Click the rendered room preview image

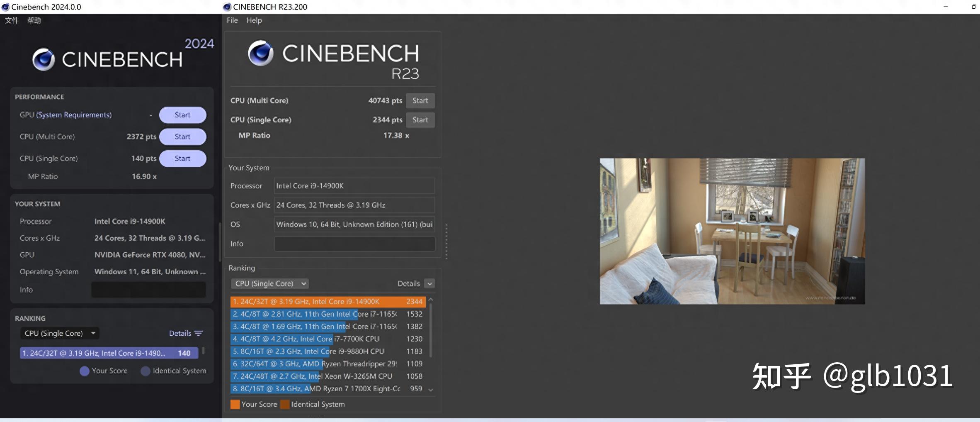pyautogui.click(x=732, y=231)
